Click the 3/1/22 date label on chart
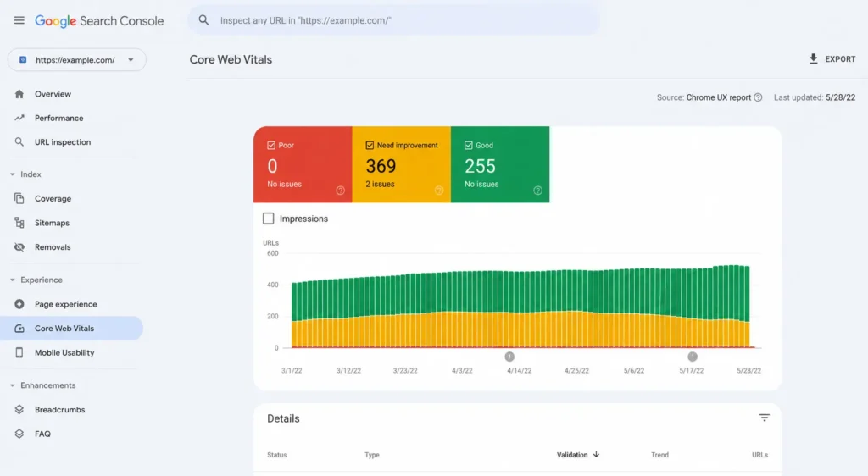 (292, 371)
